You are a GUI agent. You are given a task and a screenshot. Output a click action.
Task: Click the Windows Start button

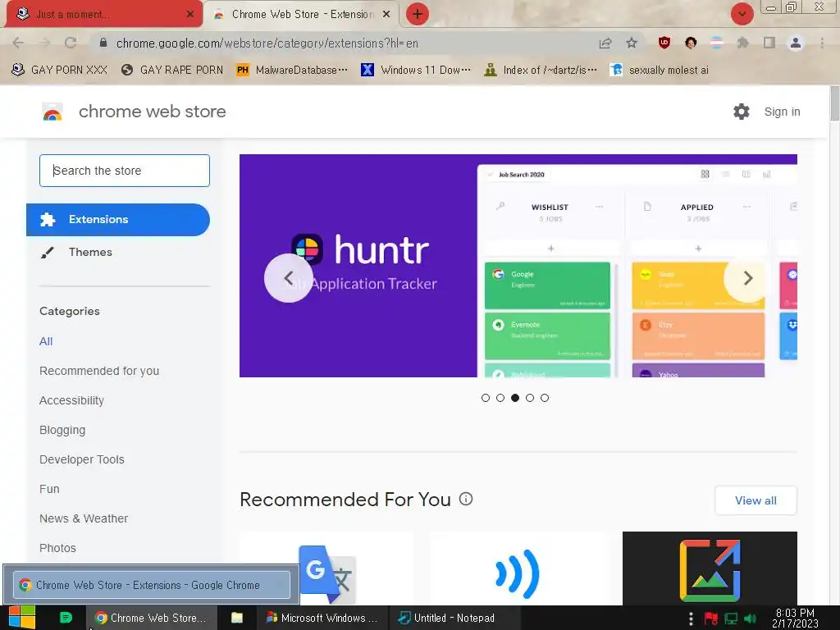22,618
